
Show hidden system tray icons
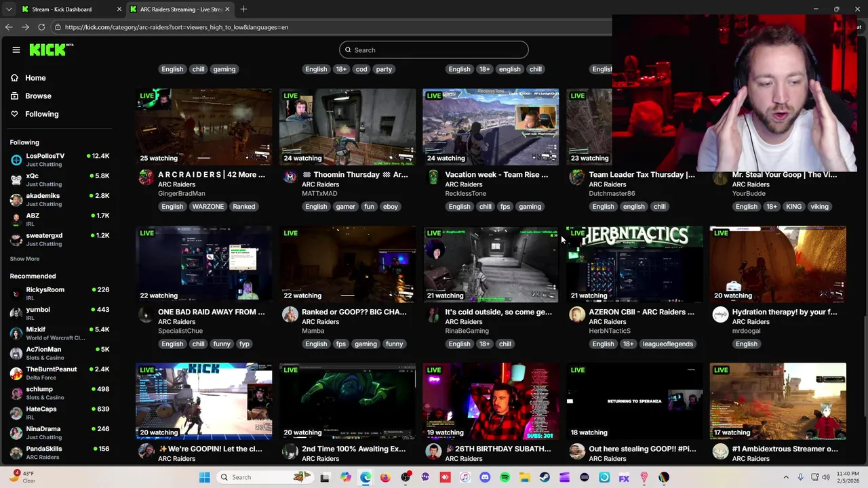click(786, 477)
